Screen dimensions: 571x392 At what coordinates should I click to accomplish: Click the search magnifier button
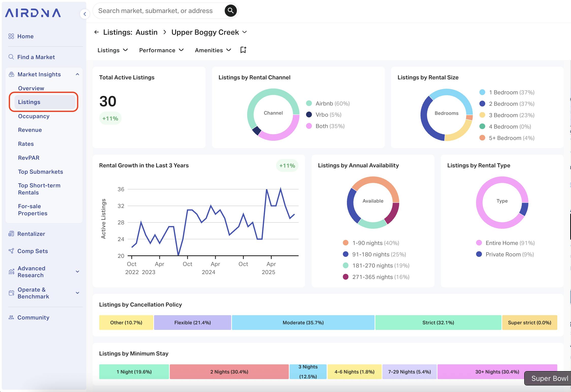[x=230, y=11]
